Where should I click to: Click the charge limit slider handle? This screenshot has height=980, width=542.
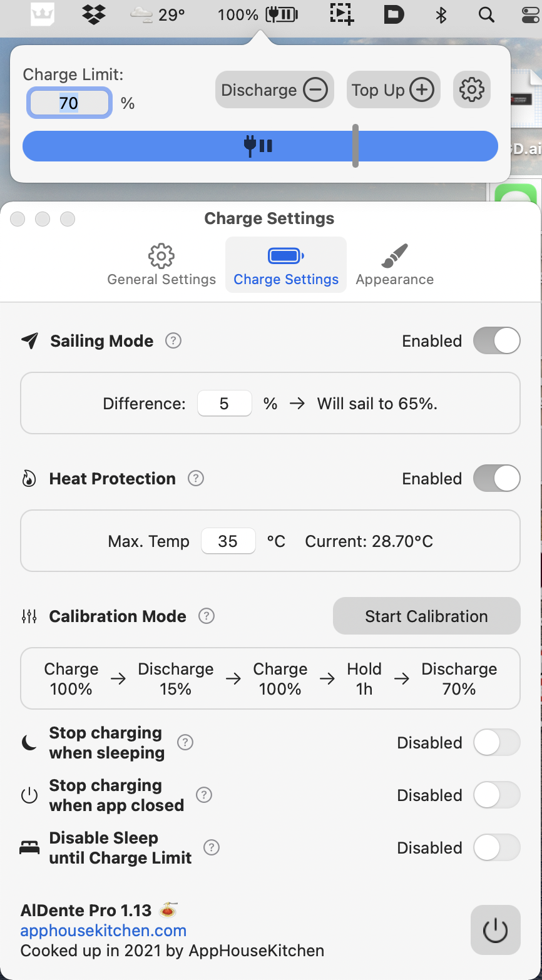coord(355,146)
